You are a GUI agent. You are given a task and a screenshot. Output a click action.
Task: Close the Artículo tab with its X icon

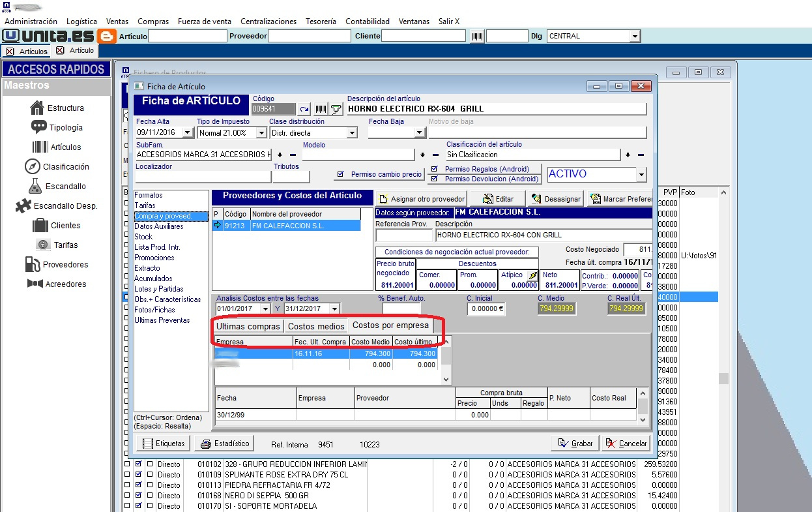60,50
